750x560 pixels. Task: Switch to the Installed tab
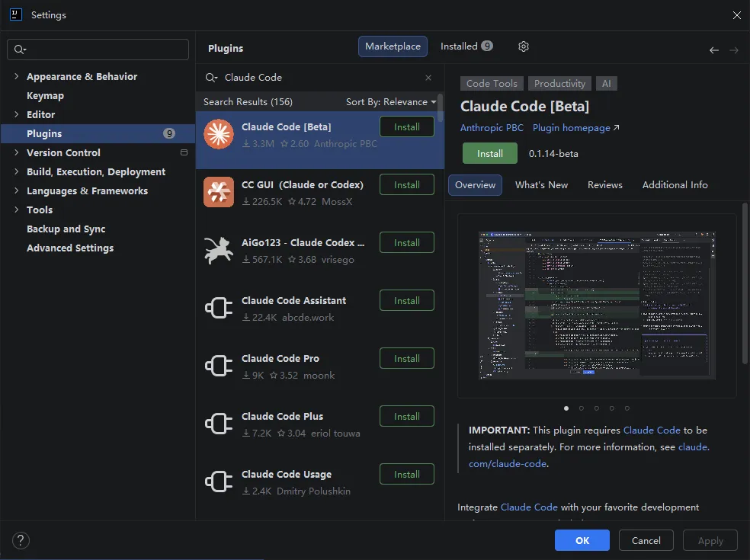466,46
